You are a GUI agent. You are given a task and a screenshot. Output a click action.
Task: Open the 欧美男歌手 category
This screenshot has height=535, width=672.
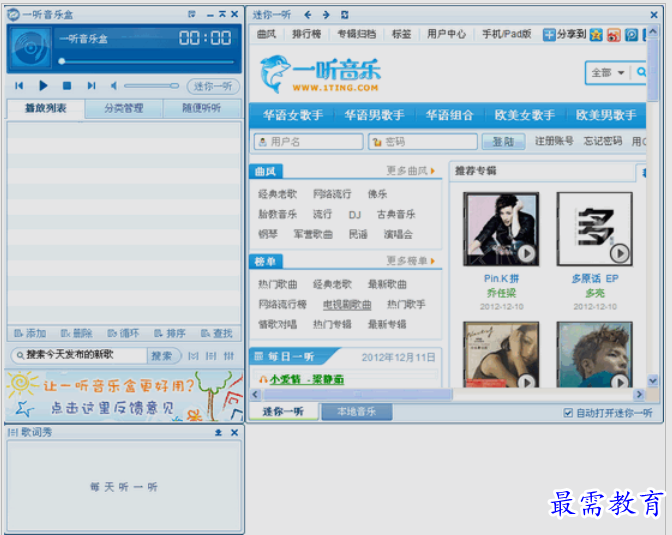click(606, 115)
